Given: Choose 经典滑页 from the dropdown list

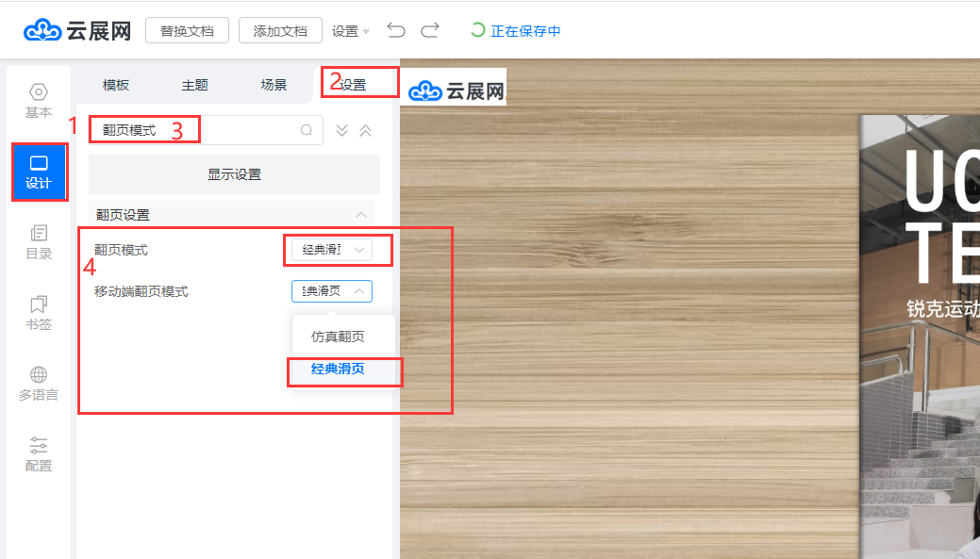Looking at the screenshot, I should (338, 369).
